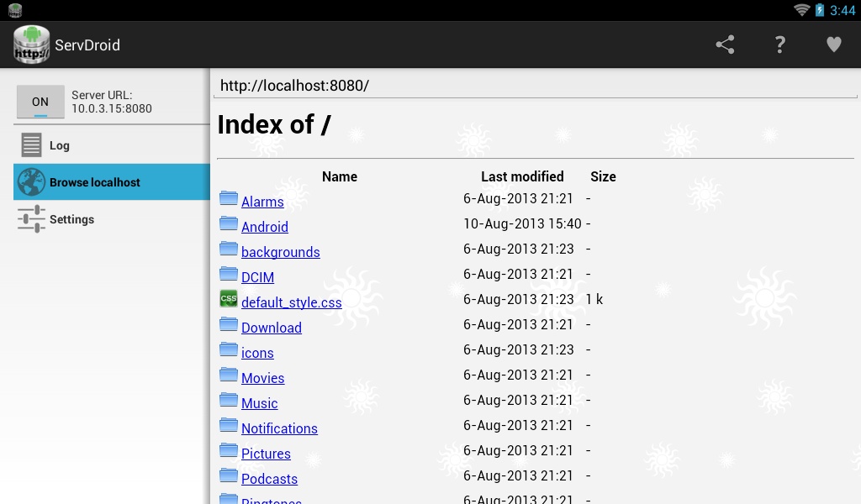Open the Download folder link

click(272, 328)
